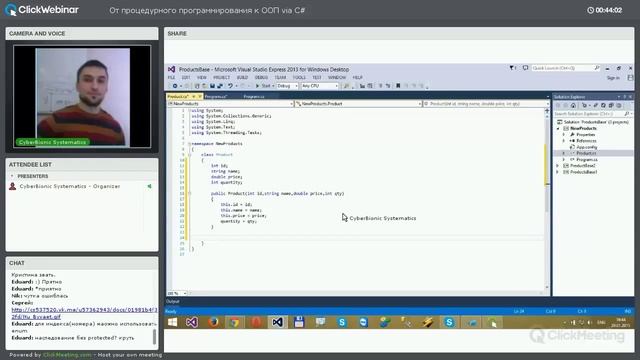Screen dimensions: 640x360
Task: Expand the ProductBase2 project node
Action: (558, 166)
